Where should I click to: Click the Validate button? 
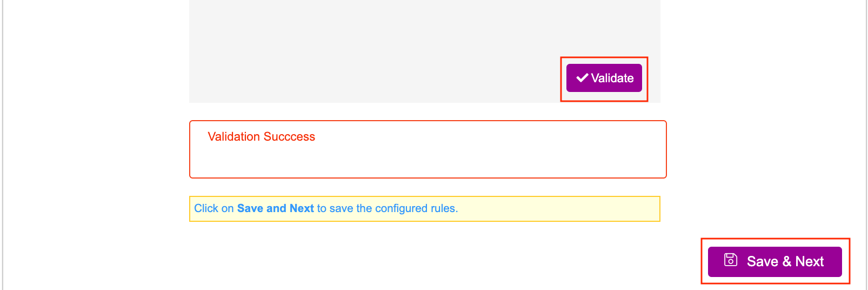[x=604, y=78]
